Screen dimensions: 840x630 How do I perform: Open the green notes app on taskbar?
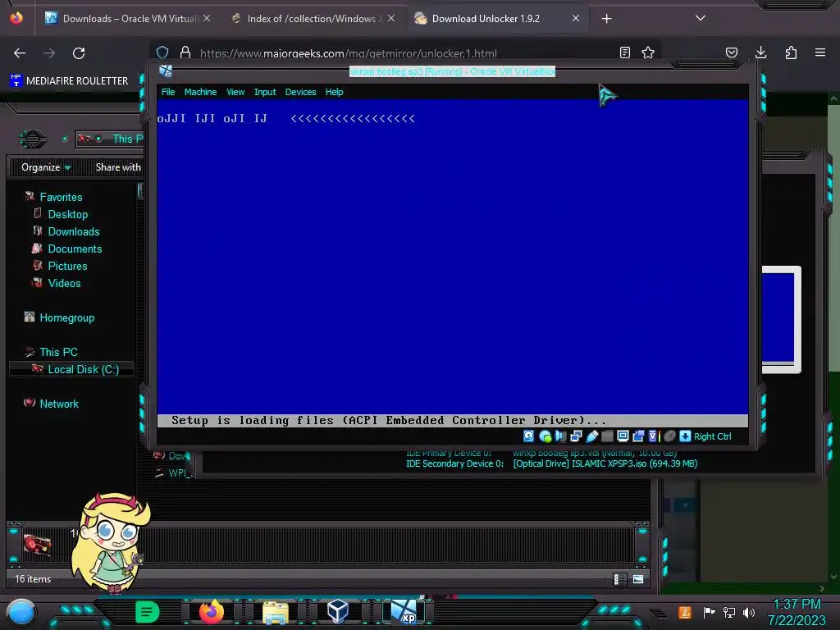click(x=148, y=612)
